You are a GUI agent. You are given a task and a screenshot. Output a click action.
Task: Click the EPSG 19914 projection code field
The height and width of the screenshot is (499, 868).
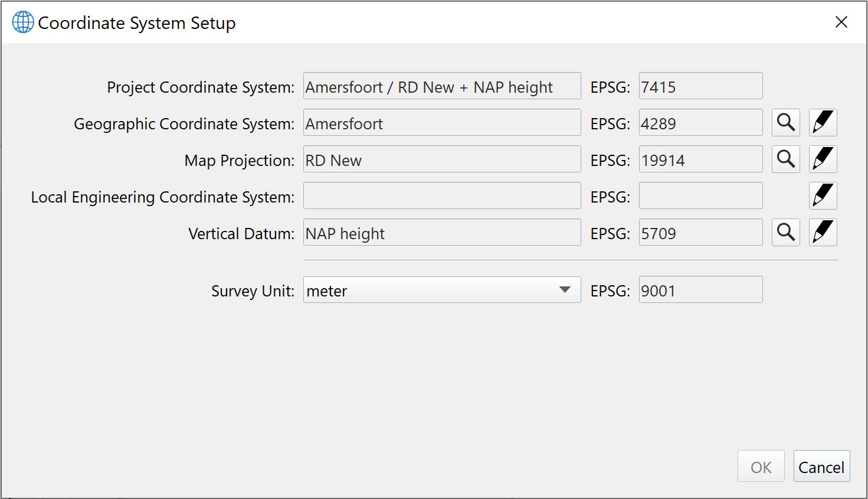tap(700, 159)
